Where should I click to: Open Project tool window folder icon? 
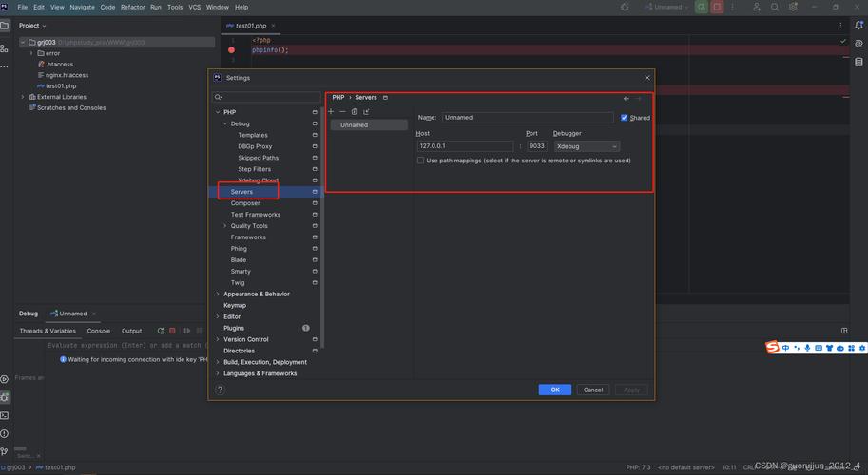5,26
